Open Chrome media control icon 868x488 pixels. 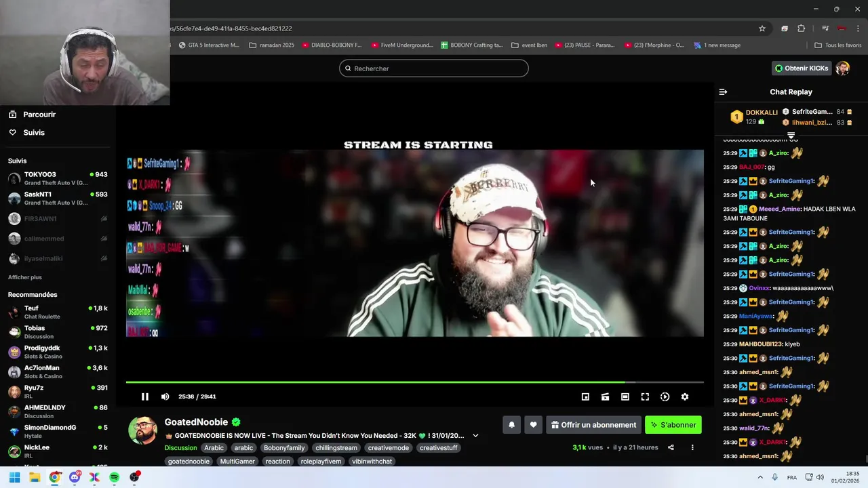pyautogui.click(x=825, y=28)
